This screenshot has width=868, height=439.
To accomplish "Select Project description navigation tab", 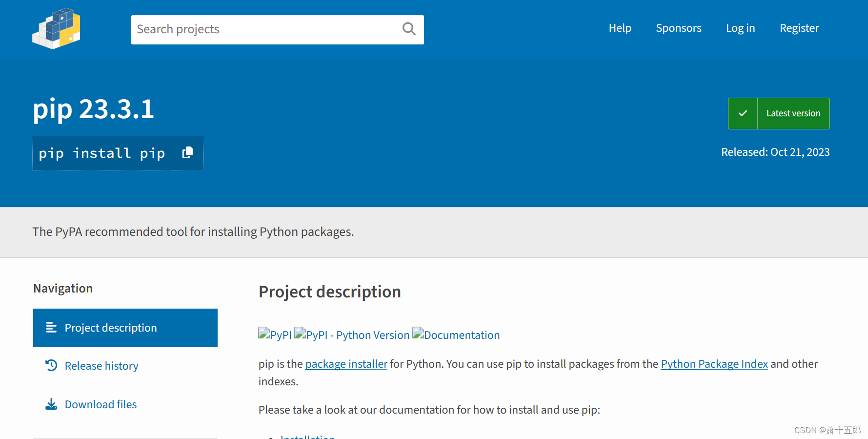I will click(125, 328).
